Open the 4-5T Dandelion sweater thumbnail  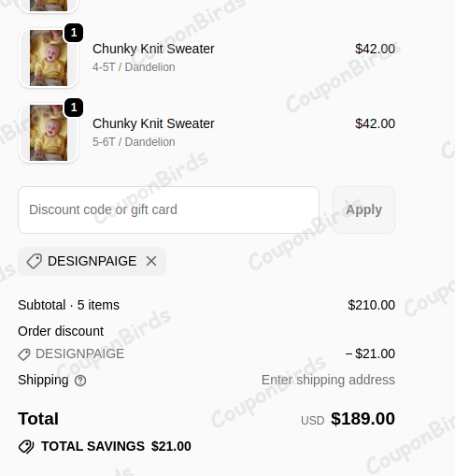pyautogui.click(x=49, y=58)
